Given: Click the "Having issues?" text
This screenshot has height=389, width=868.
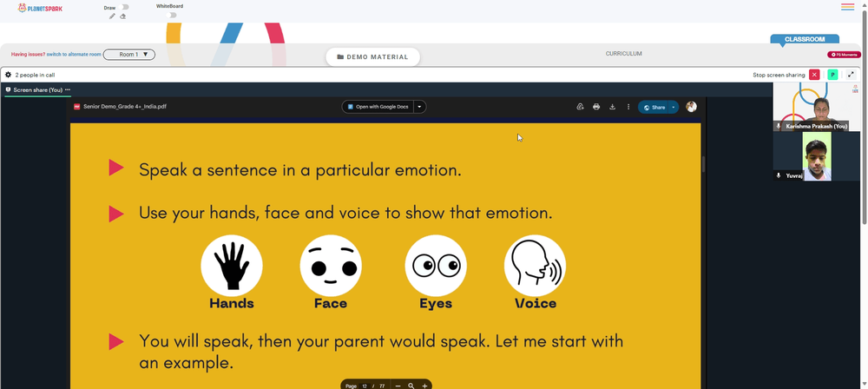Looking at the screenshot, I should coord(29,55).
